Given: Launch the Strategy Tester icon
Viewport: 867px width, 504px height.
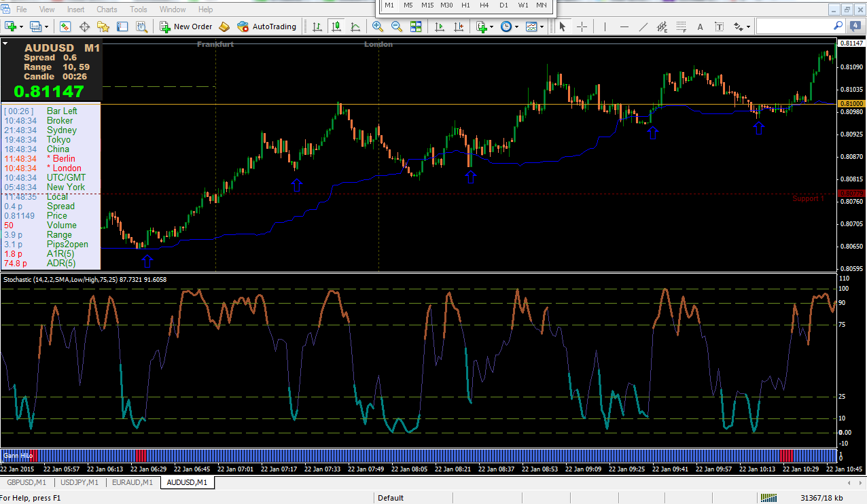Looking at the screenshot, I should click(141, 26).
